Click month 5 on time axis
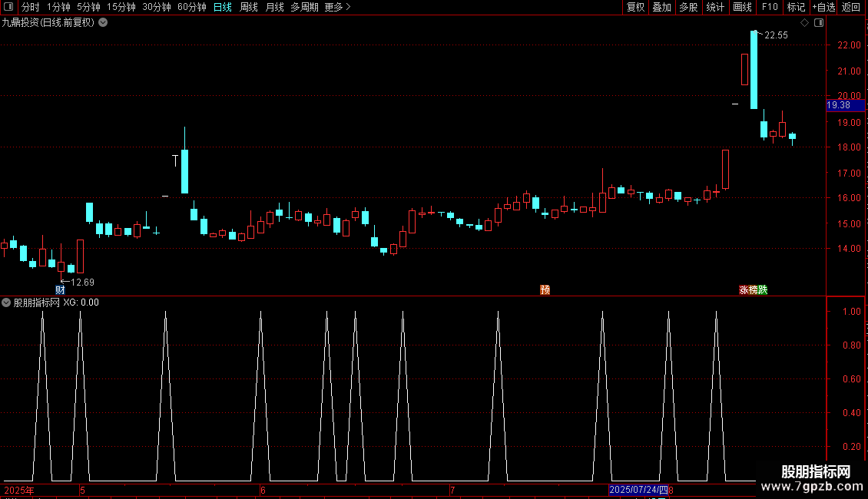The height and width of the screenshot is (499, 868). click(x=82, y=490)
